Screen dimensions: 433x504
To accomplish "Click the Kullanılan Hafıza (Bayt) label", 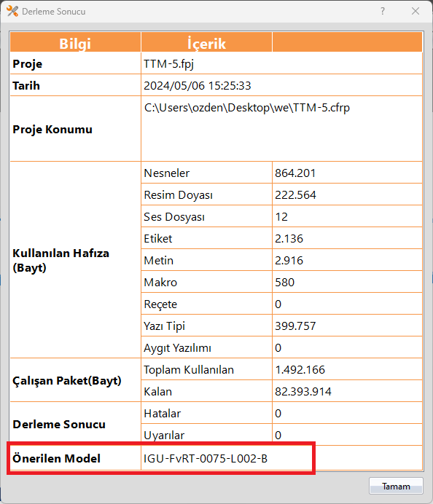I will (x=61, y=260).
